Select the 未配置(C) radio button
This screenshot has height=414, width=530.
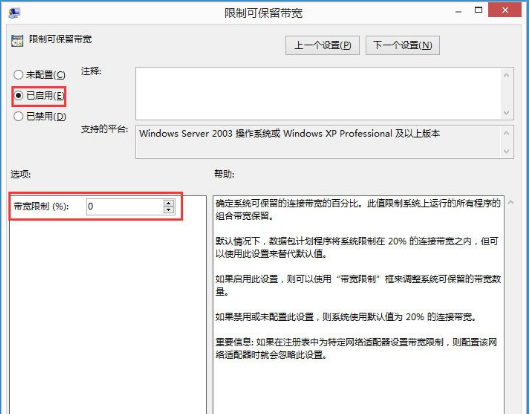[18, 75]
